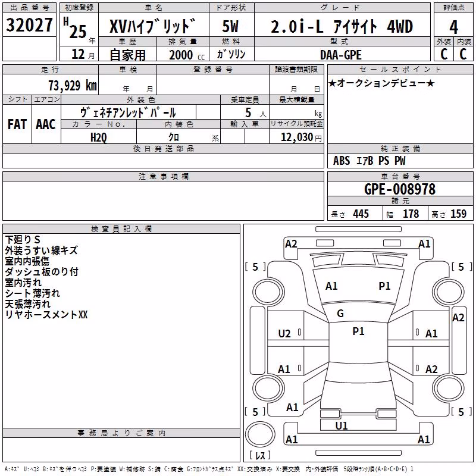Click the lot number 32027
The height and width of the screenshot is (476, 476).
tap(29, 25)
